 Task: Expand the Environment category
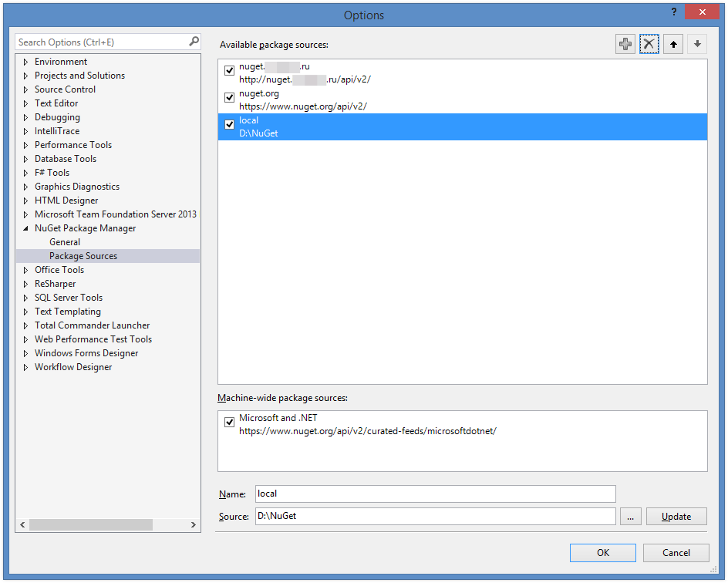25,61
